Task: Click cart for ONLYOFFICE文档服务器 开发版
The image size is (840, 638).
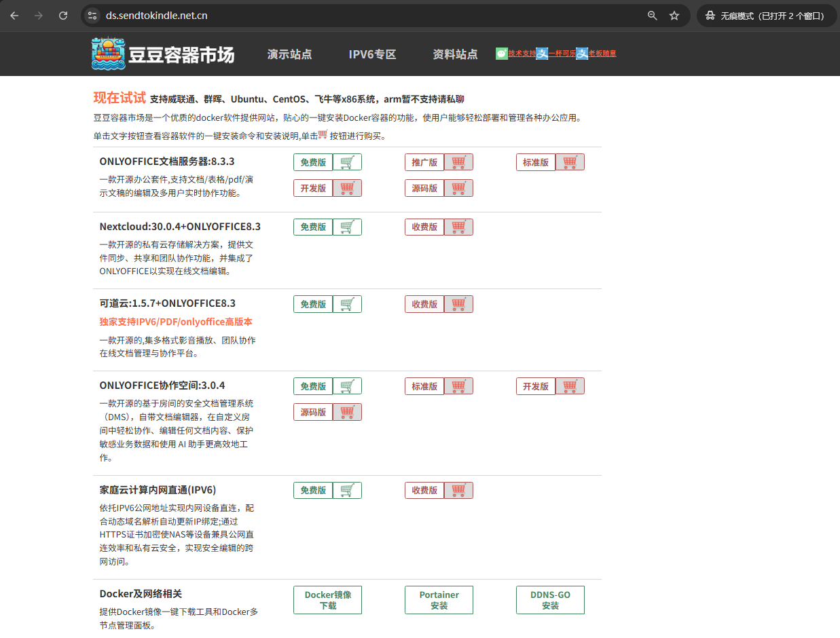Action: pos(347,188)
